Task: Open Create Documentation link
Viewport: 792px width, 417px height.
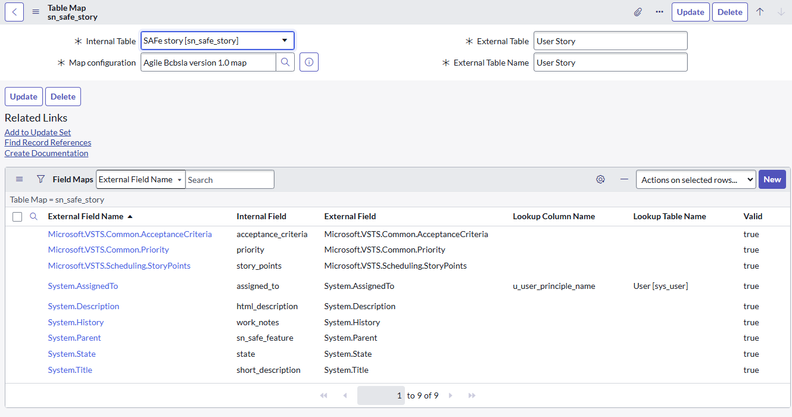Action: 46,153
